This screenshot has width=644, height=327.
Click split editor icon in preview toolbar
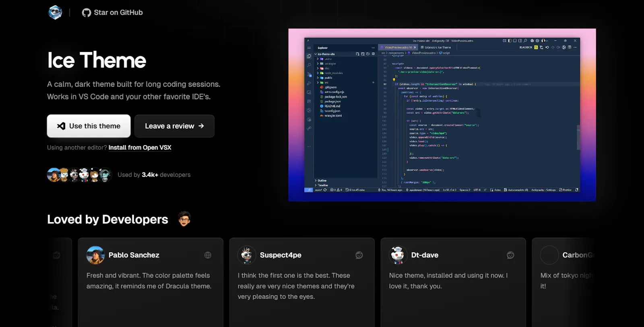pos(570,47)
